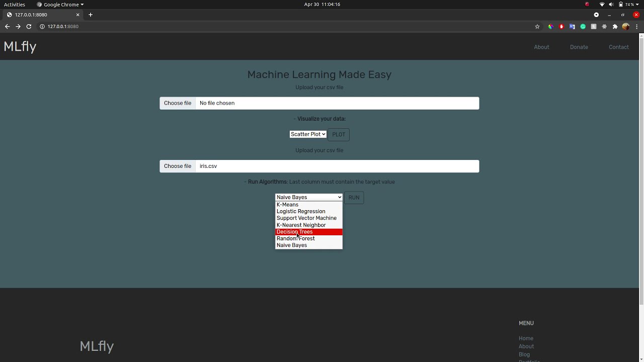
Task: Click the MLfly logo in navbar
Action: pyautogui.click(x=20, y=47)
